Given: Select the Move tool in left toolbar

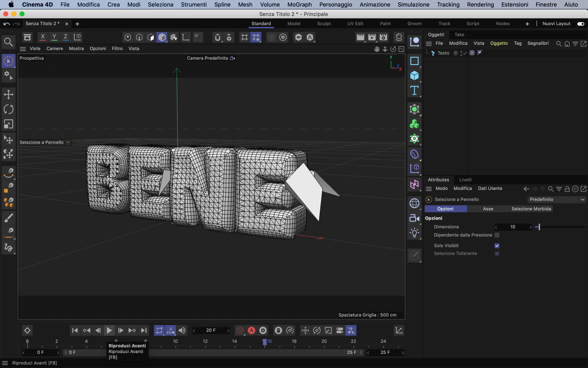Looking at the screenshot, I should click(8, 94).
